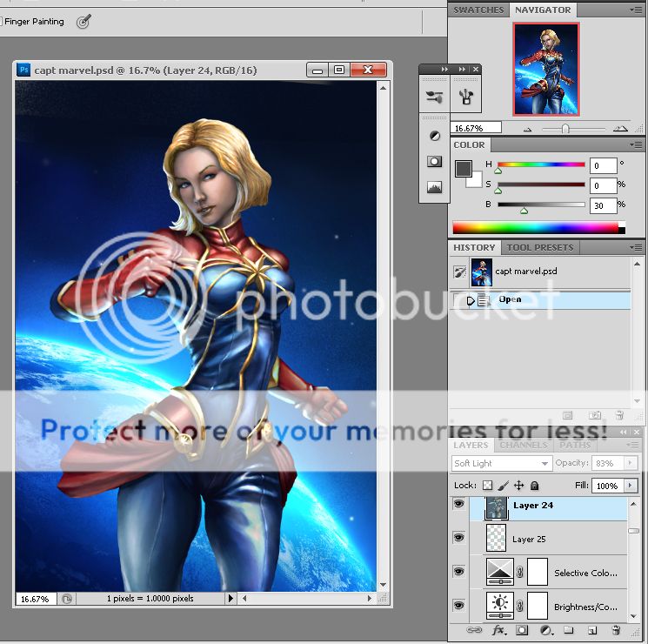Click the Hue slider track
The width and height of the screenshot is (648, 644).
(x=541, y=164)
